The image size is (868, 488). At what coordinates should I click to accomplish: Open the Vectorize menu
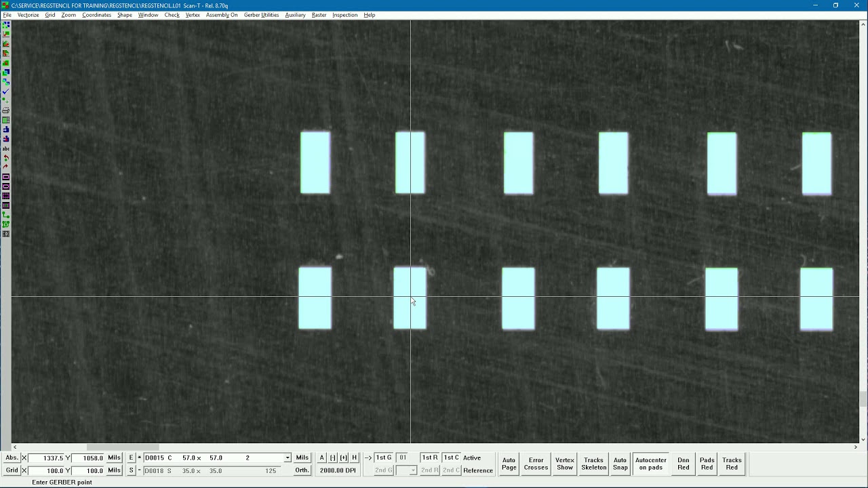28,15
